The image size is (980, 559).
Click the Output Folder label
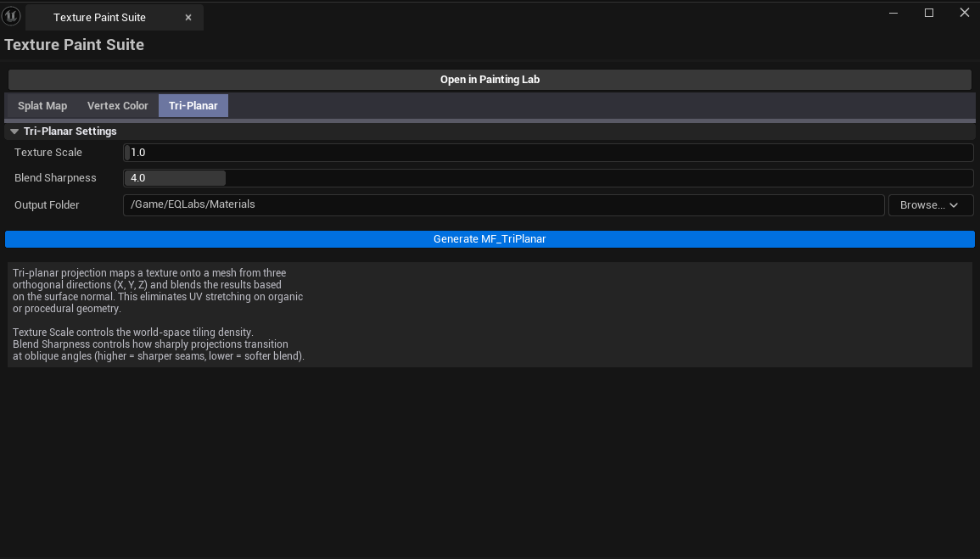click(x=47, y=205)
